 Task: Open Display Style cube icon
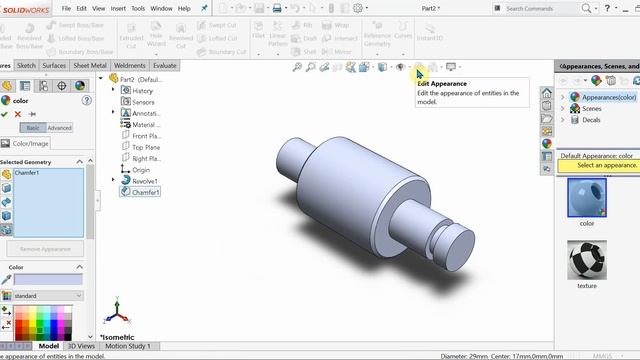tap(382, 67)
